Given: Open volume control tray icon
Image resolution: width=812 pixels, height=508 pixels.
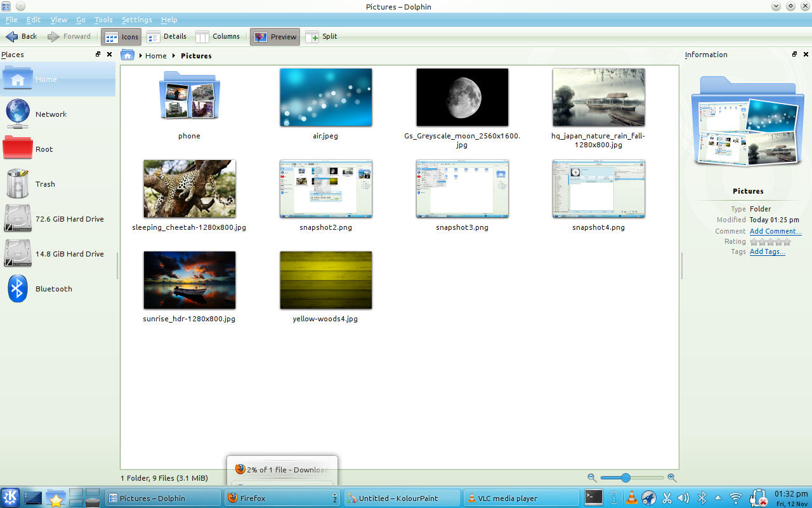Looking at the screenshot, I should [x=683, y=498].
